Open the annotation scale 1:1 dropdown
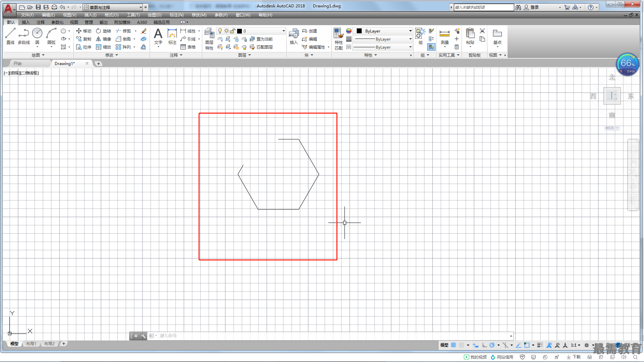This screenshot has width=644, height=362. (576, 345)
